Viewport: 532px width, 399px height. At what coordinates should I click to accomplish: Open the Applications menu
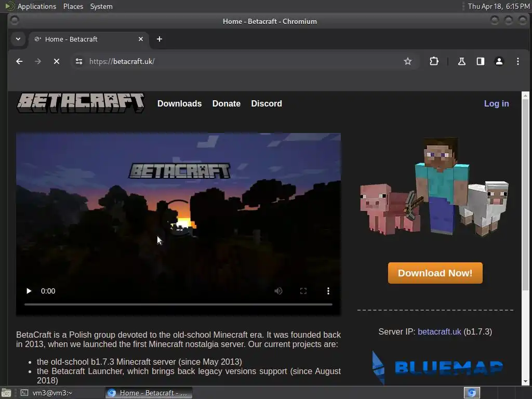click(37, 6)
